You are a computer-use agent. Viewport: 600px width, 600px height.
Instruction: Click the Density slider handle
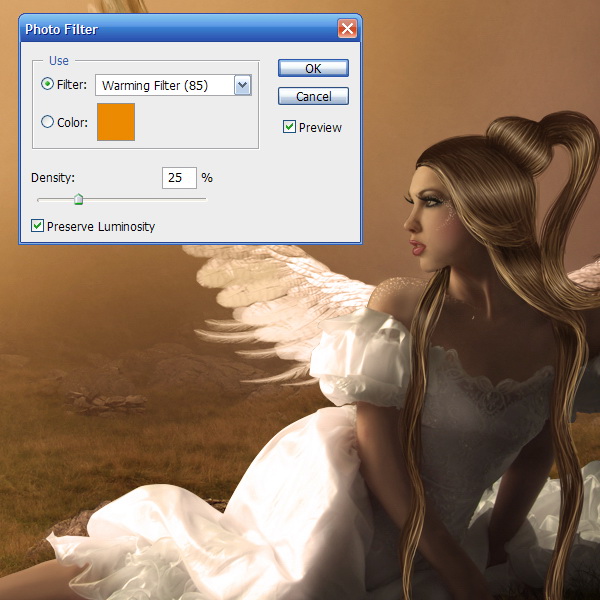pyautogui.click(x=78, y=199)
